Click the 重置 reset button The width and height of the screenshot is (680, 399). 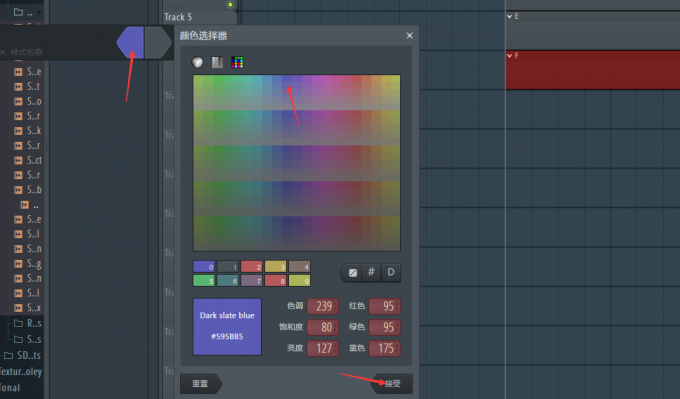tap(201, 383)
